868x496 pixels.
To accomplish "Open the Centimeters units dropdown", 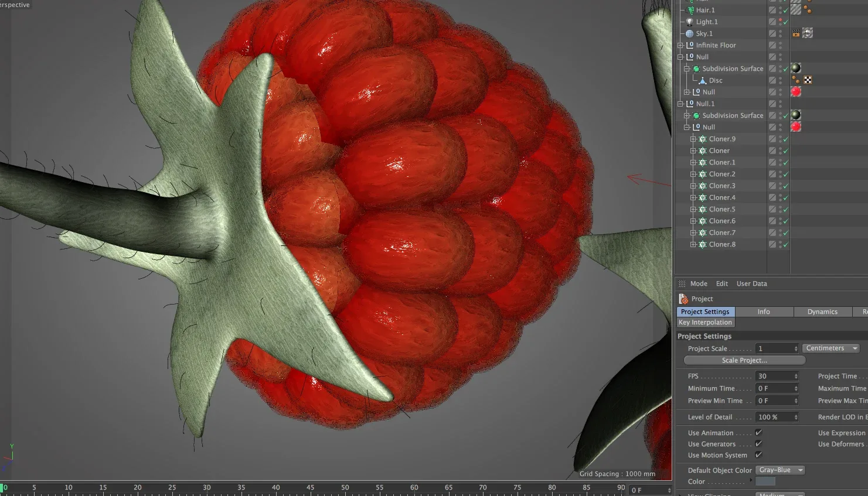I will click(830, 348).
